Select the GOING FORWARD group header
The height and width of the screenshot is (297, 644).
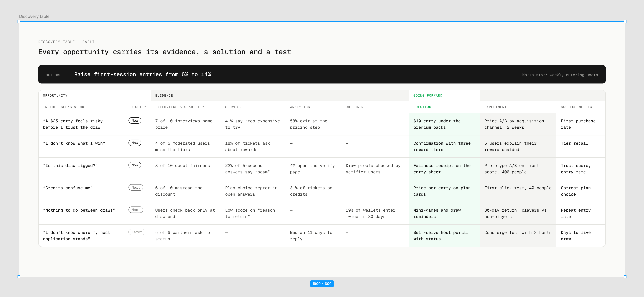pyautogui.click(x=428, y=95)
